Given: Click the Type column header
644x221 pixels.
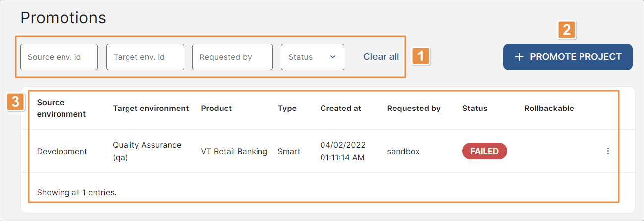Looking at the screenshot, I should tap(287, 108).
